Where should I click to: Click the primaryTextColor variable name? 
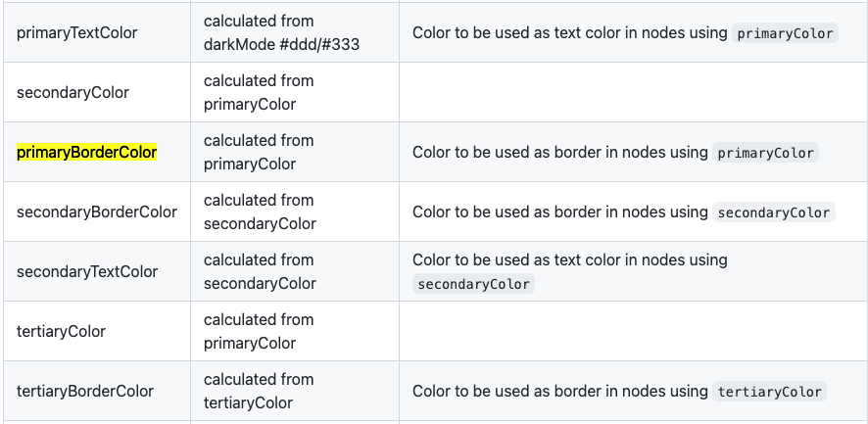point(77,32)
